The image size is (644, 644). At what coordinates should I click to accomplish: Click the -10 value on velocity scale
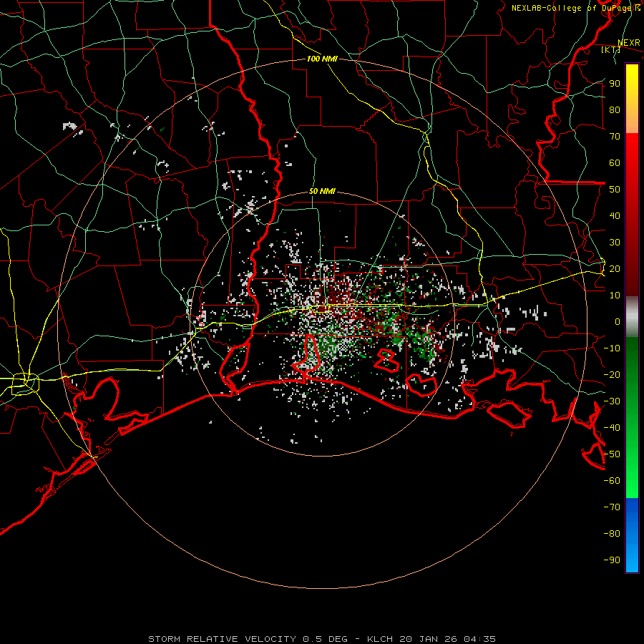pos(612,348)
